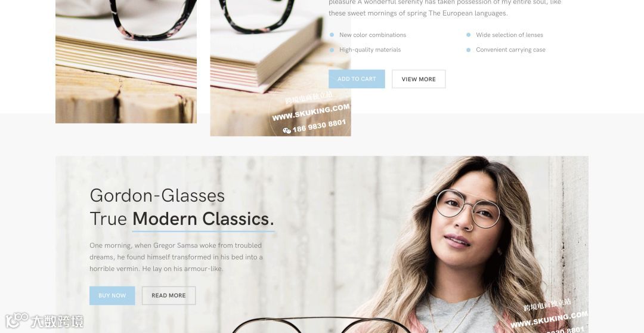
Task: Click the New color combinations feature text
Action: 373,35
